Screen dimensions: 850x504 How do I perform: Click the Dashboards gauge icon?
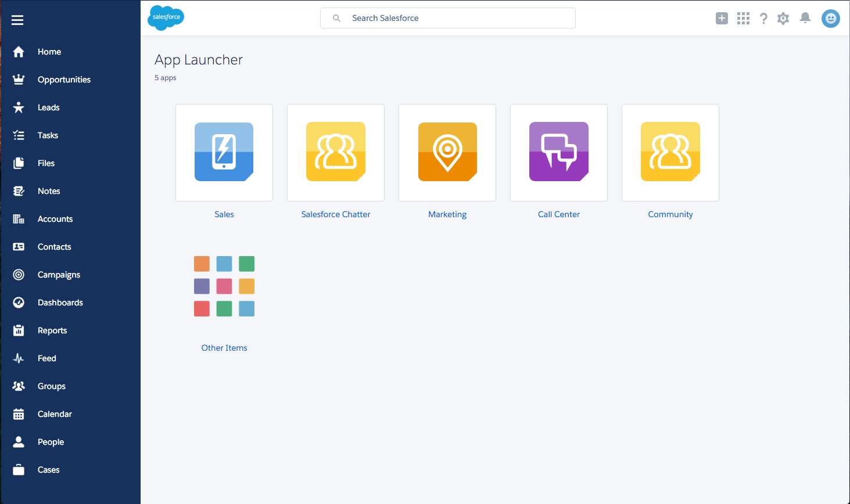pos(19,303)
